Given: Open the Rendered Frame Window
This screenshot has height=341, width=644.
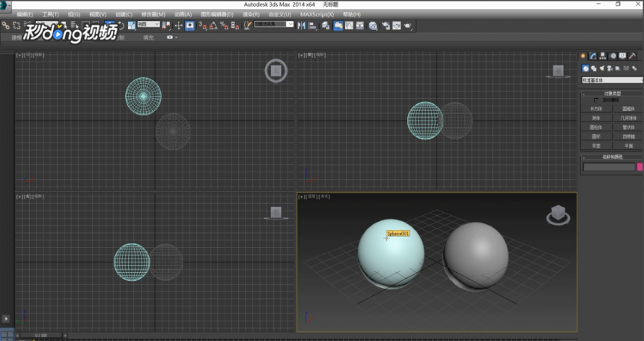Looking at the screenshot, I should pyautogui.click(x=397, y=25).
